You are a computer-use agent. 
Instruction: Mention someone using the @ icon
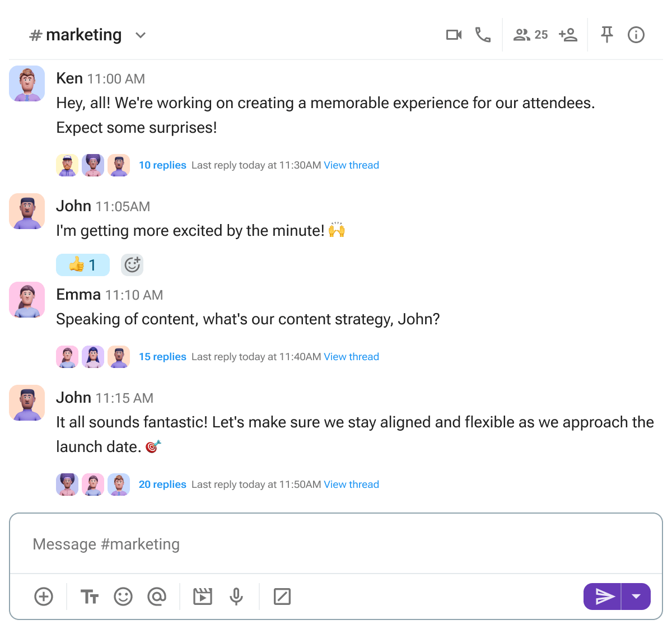[157, 597]
